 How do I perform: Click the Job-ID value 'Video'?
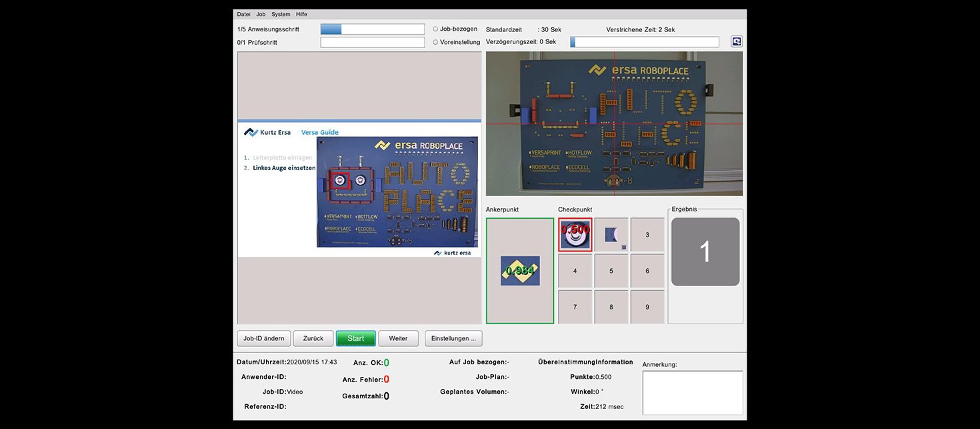(295, 392)
